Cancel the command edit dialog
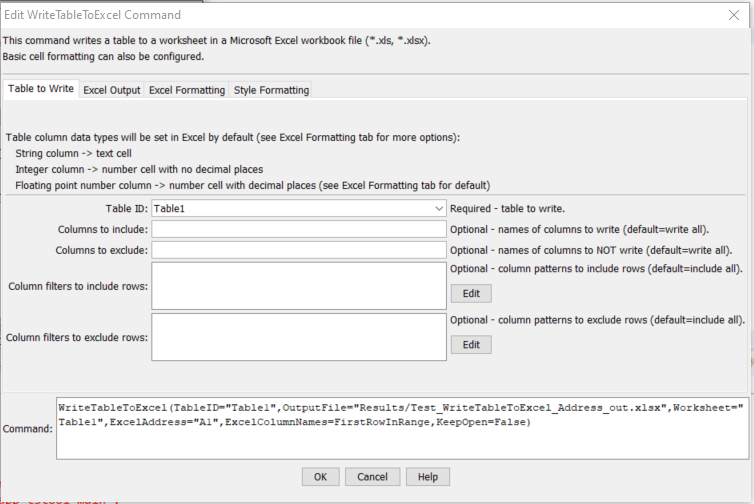The height and width of the screenshot is (504, 754). pyautogui.click(x=372, y=477)
